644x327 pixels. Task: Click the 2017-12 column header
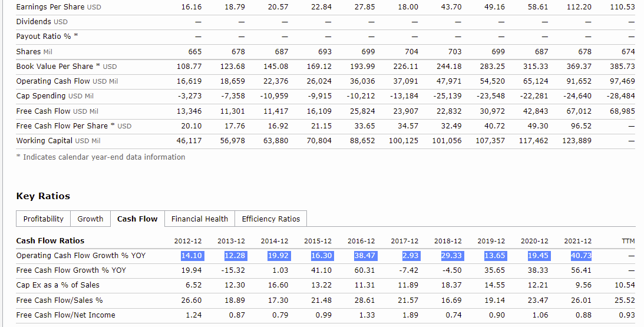[x=404, y=240]
